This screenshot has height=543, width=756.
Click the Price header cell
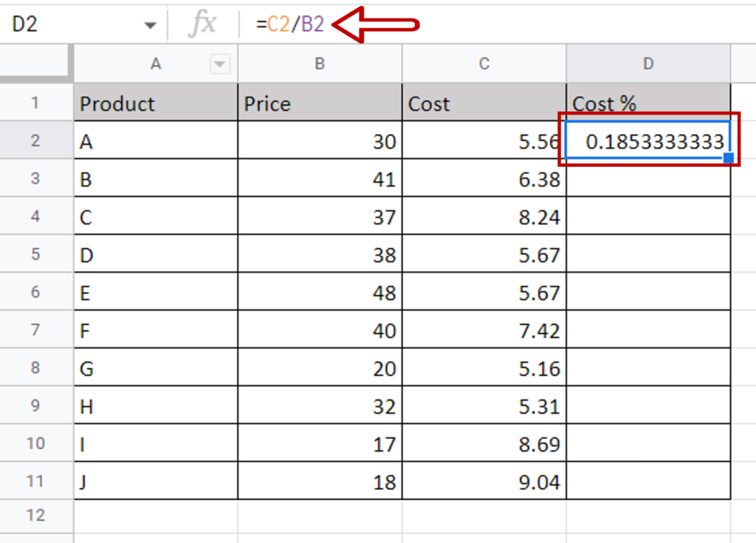[320, 103]
